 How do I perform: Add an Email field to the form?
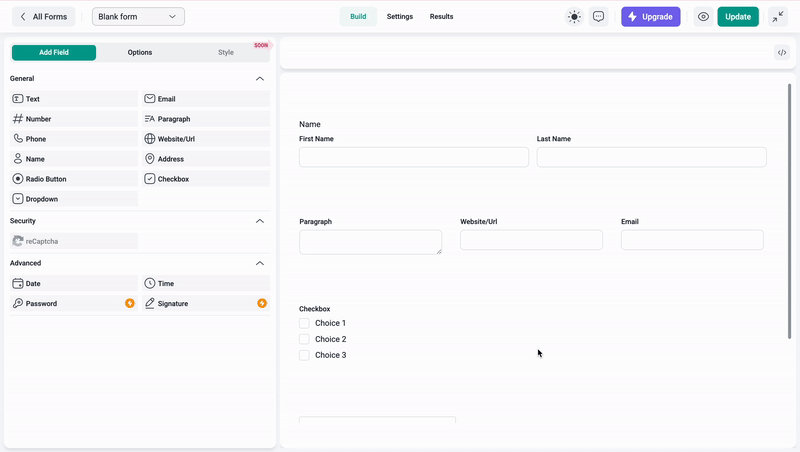coord(206,99)
